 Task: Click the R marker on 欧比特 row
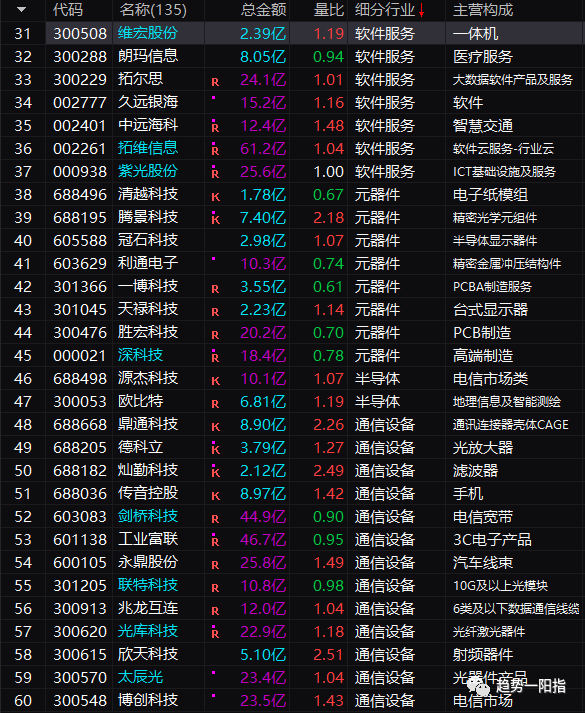click(x=215, y=404)
